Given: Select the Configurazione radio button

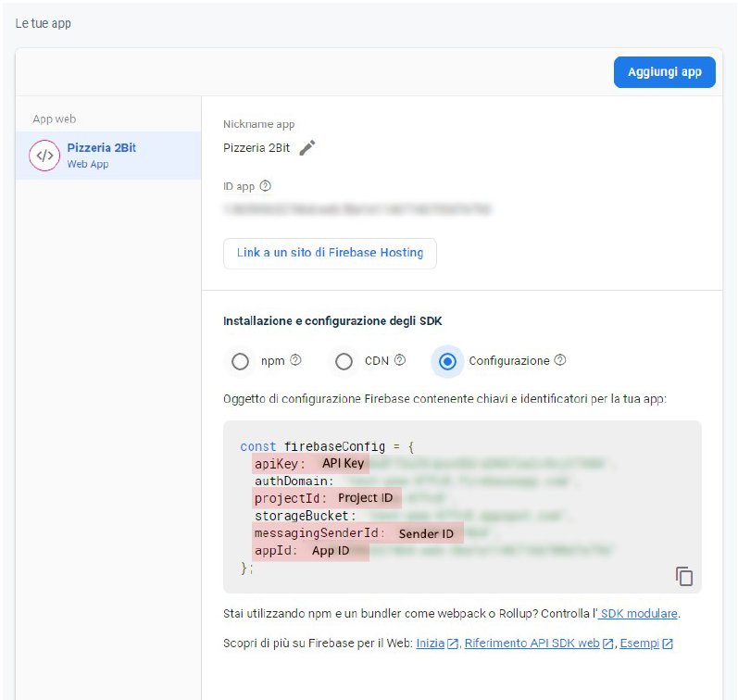Looking at the screenshot, I should [x=447, y=361].
